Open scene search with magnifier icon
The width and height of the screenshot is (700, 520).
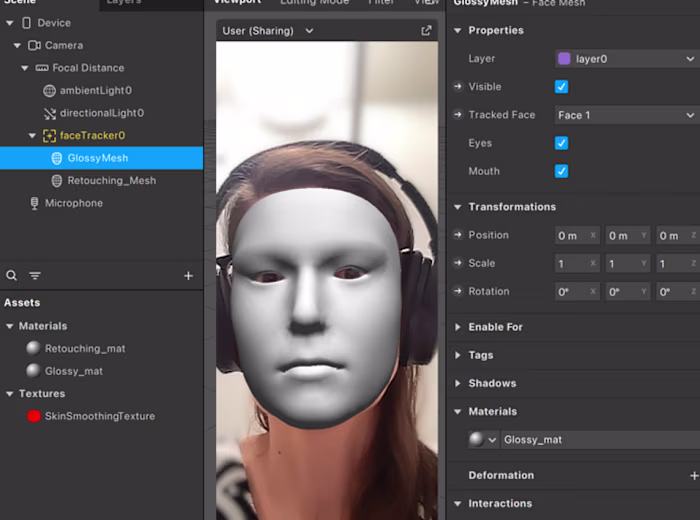12,275
